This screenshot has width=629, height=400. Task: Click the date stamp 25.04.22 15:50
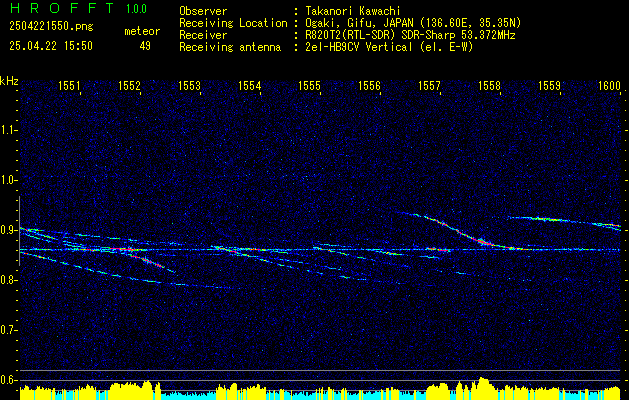tap(51, 46)
